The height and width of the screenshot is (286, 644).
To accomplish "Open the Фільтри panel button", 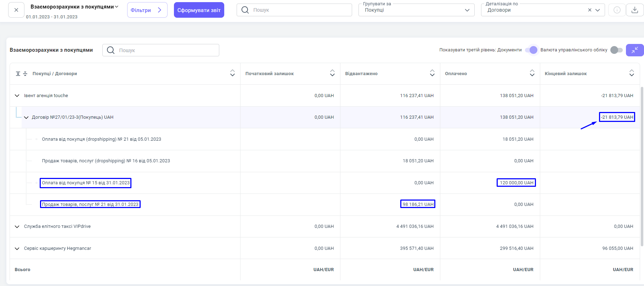I will pos(147,10).
